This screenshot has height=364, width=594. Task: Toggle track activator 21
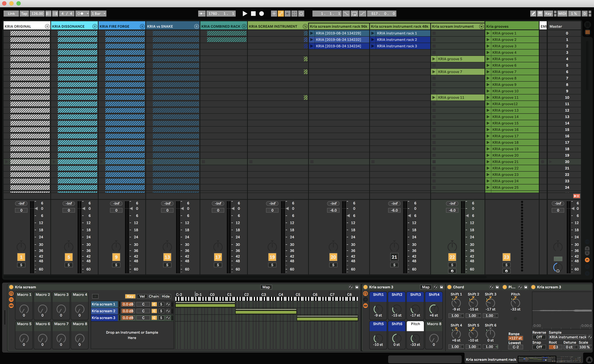click(x=394, y=257)
